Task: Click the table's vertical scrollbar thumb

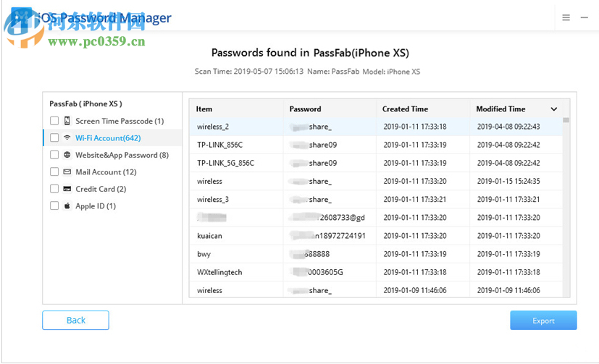Action: point(566,120)
